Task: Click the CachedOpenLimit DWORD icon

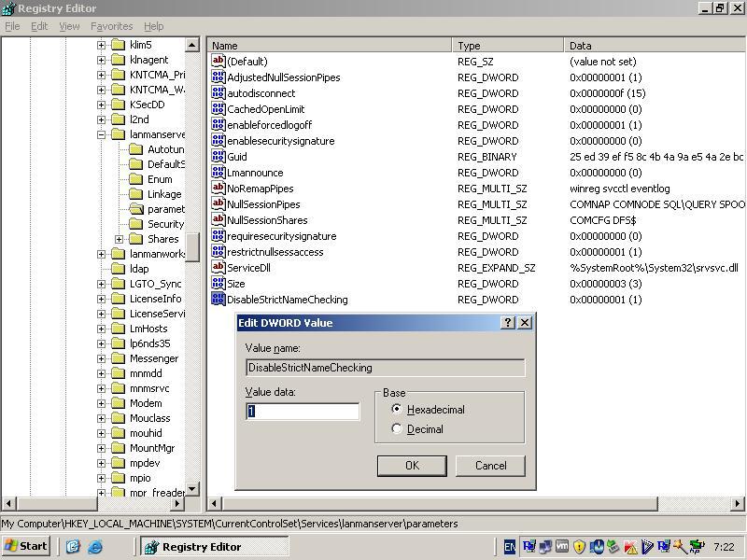Action: click(218, 108)
